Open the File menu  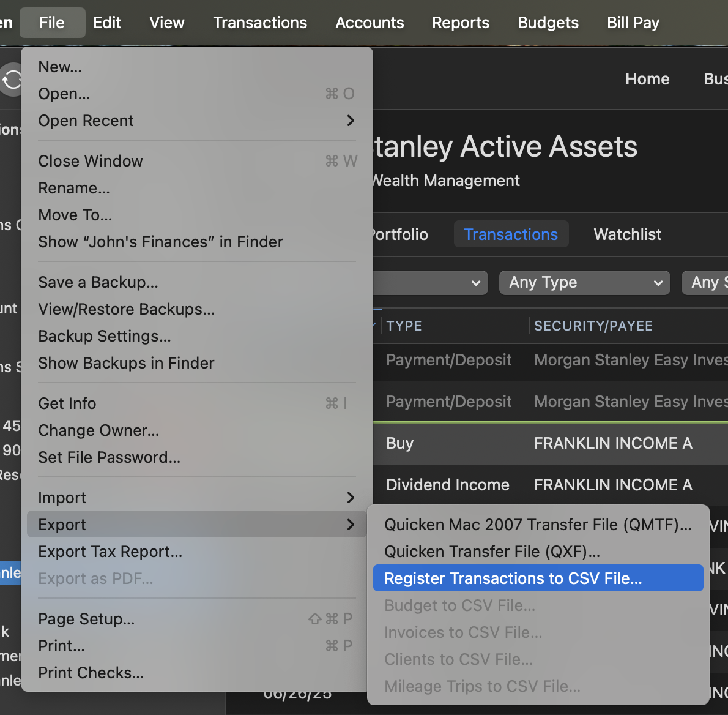pos(52,22)
